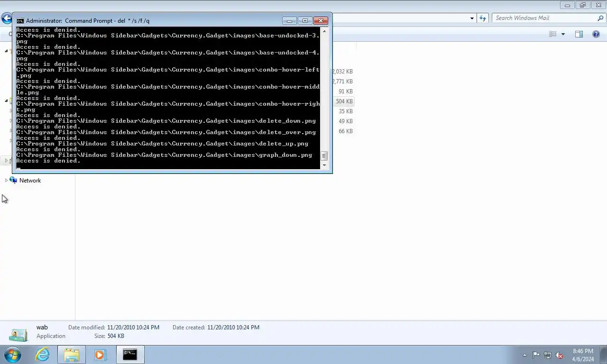
Task: Open the network tray icon
Action: (548, 355)
